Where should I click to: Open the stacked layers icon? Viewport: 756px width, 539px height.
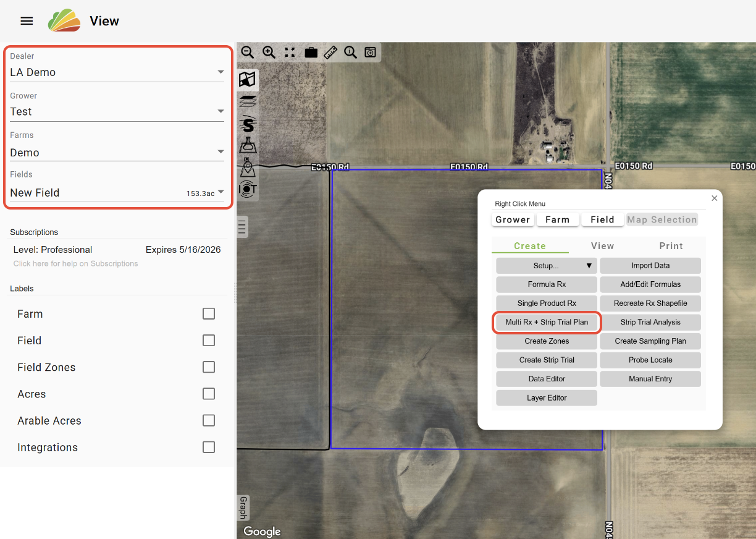[248, 102]
